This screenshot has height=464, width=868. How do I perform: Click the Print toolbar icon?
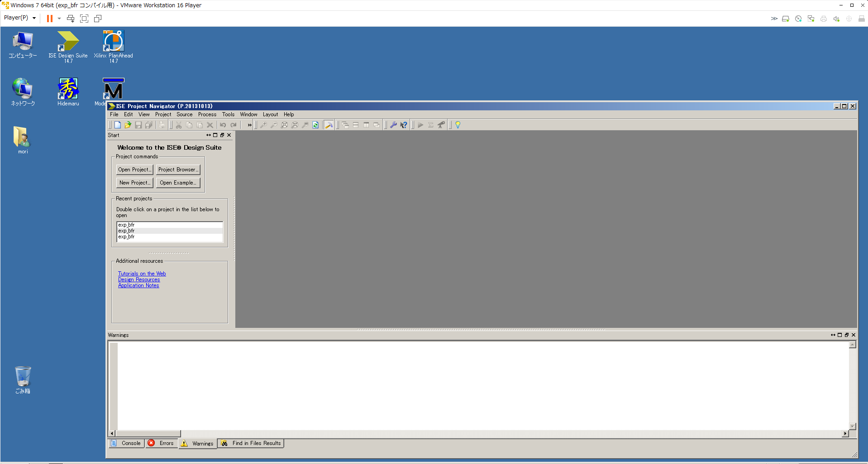pyautogui.click(x=162, y=125)
